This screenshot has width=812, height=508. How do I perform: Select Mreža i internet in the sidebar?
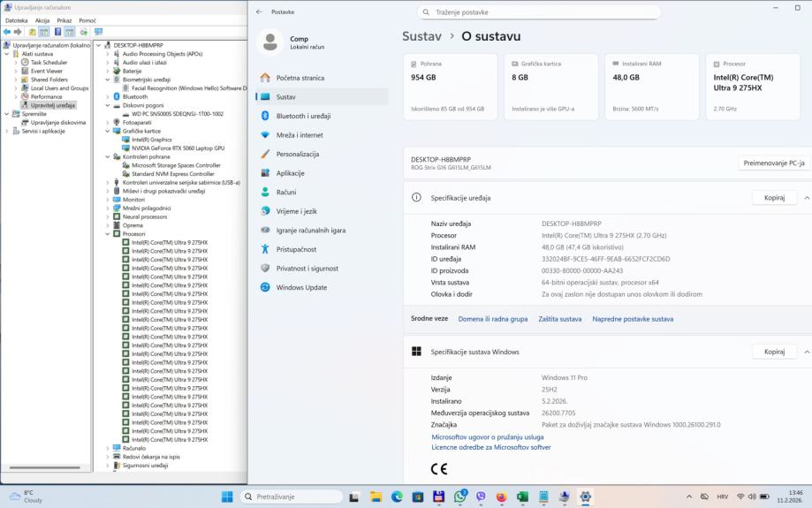pos(299,135)
